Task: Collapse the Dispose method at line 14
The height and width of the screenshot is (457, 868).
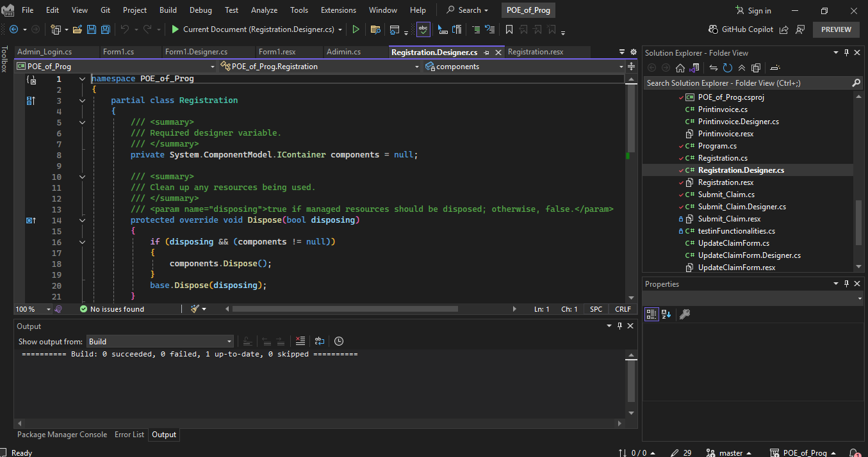Action: (x=82, y=220)
